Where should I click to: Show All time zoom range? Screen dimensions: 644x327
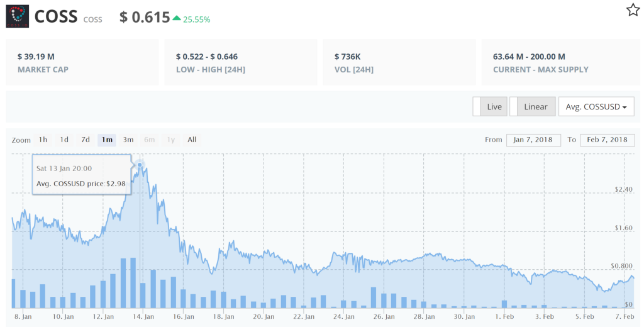[192, 140]
